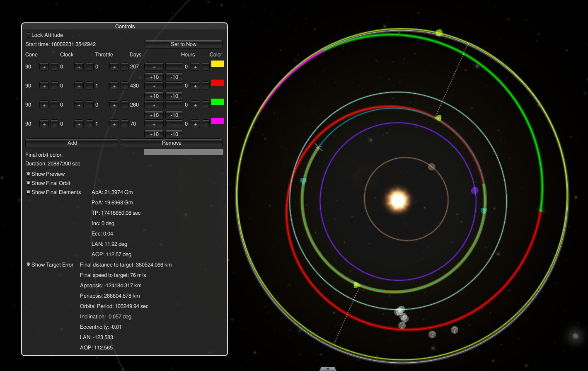Image resolution: width=588 pixels, height=371 pixels.
Task: Increase Cone angle on the red row
Action: point(44,86)
